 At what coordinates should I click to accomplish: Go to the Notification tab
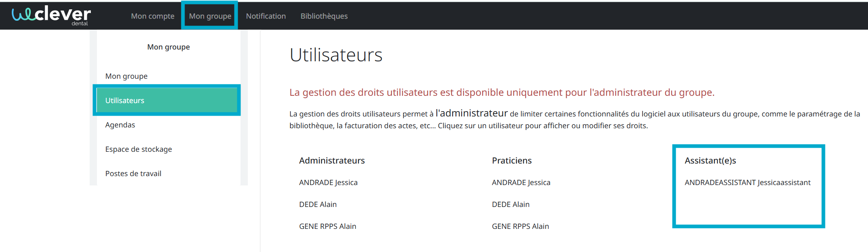266,16
